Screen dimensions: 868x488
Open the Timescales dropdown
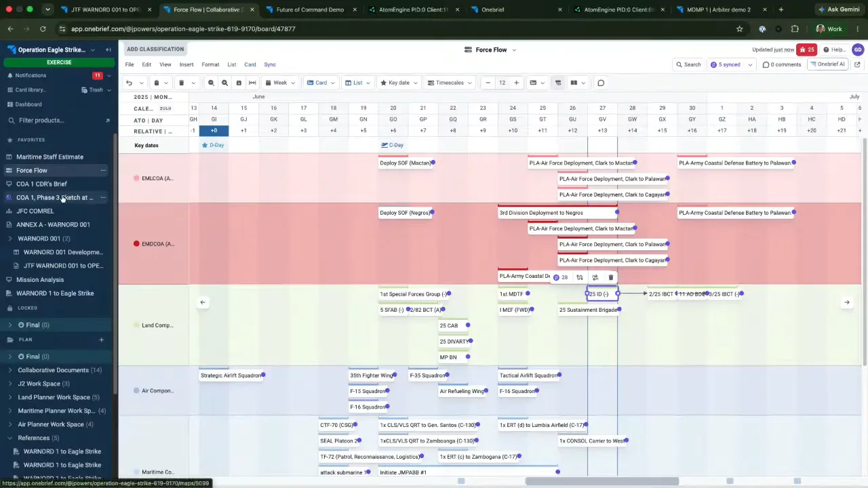pos(450,83)
